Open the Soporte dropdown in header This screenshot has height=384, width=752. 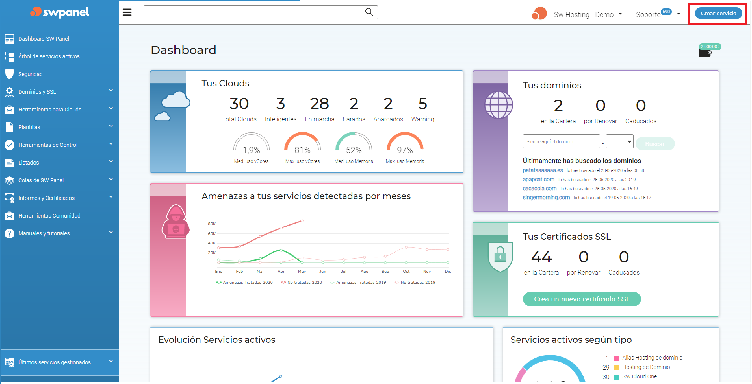(658, 14)
